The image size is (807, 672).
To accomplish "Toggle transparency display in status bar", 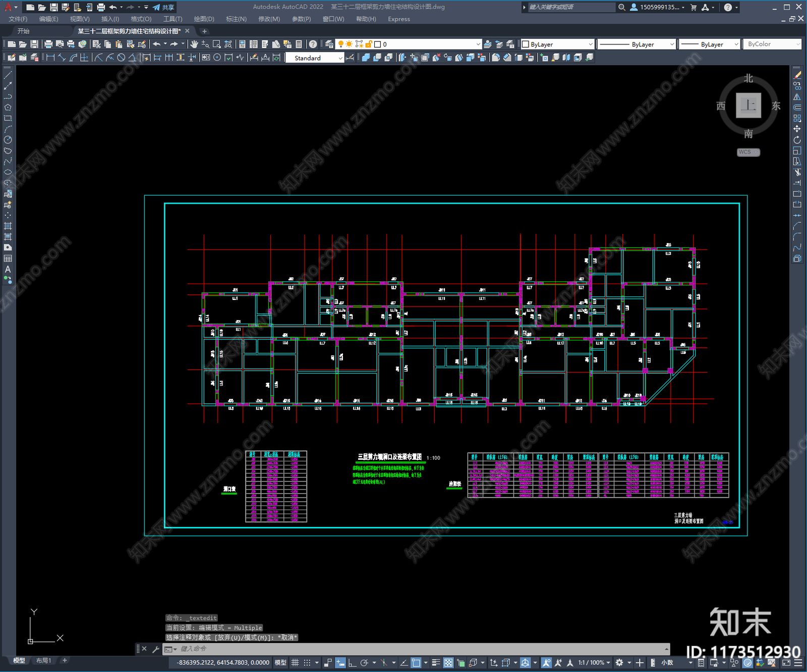I will 448,662.
